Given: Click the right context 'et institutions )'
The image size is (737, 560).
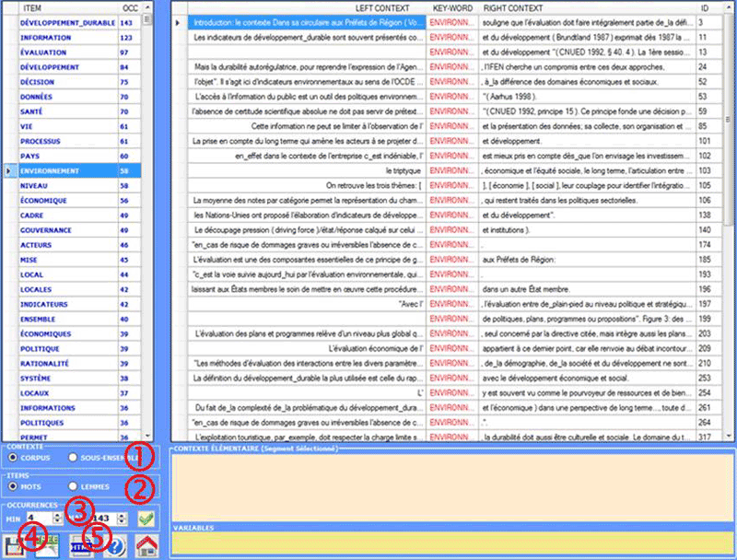Looking at the screenshot, I should (506, 229).
